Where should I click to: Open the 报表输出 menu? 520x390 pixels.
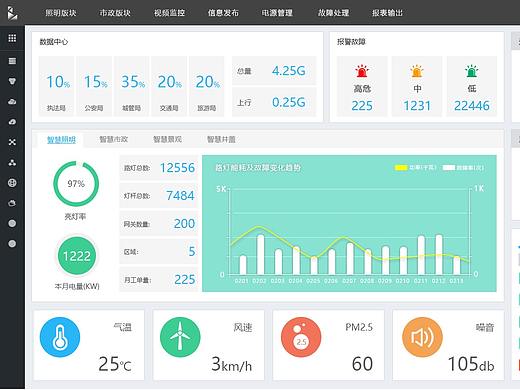pos(387,13)
